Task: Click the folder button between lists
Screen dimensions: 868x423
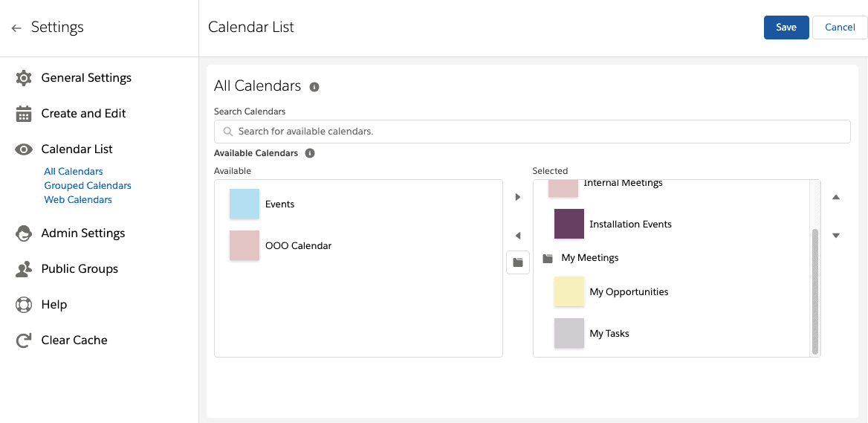Action: point(518,262)
